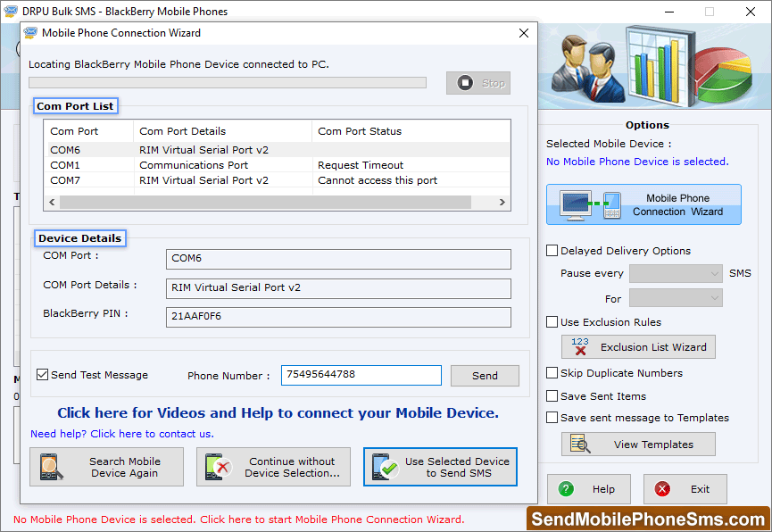This screenshot has width=772, height=532.
Task: Click the Exclusion List Wizard 123 icon
Action: (580, 346)
